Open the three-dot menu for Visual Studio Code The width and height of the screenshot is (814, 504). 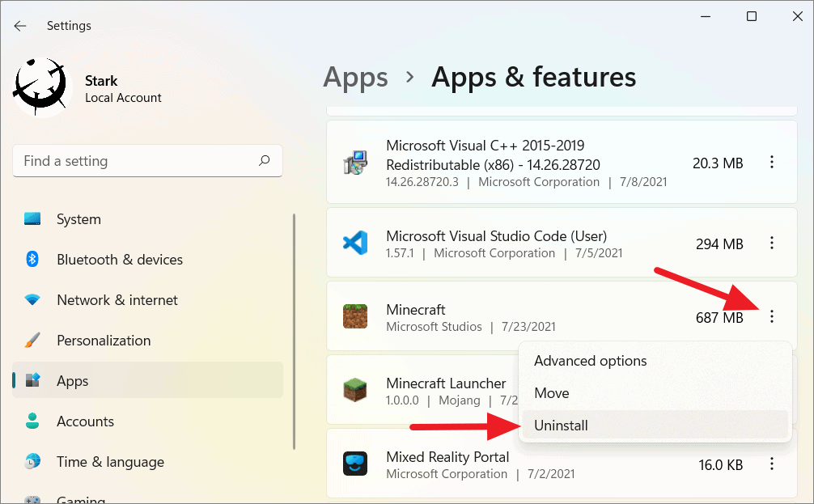coord(772,243)
